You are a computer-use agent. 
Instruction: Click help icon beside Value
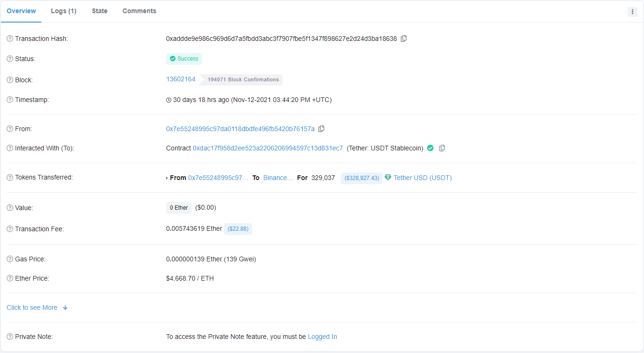coord(10,208)
